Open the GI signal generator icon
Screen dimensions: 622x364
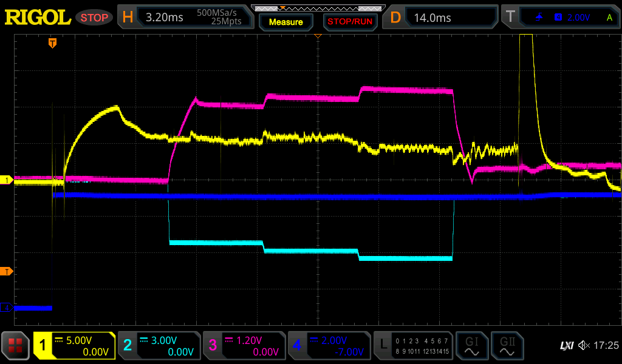click(471, 345)
